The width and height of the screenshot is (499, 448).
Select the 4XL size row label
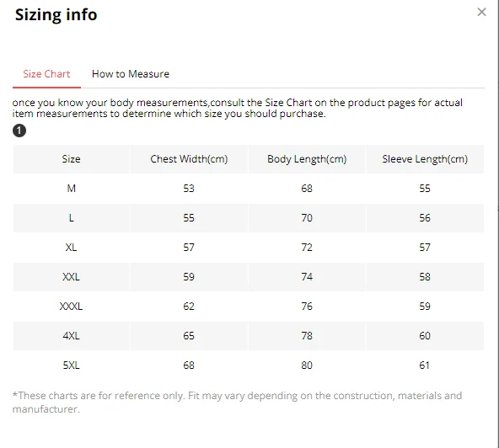pos(72,336)
